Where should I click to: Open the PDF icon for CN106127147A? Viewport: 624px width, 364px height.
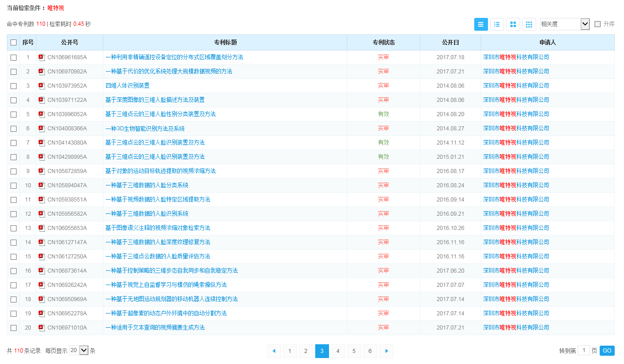click(x=42, y=242)
